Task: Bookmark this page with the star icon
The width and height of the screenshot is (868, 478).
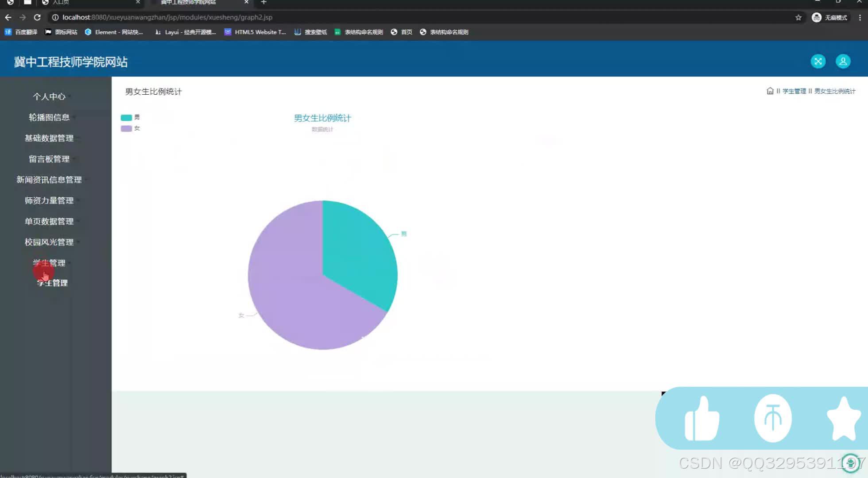Action: coord(798,17)
